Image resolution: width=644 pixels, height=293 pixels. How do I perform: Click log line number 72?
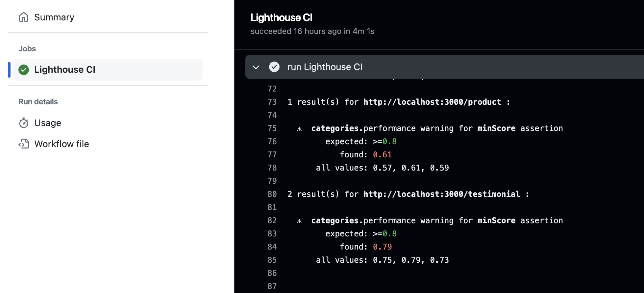pyautogui.click(x=272, y=89)
